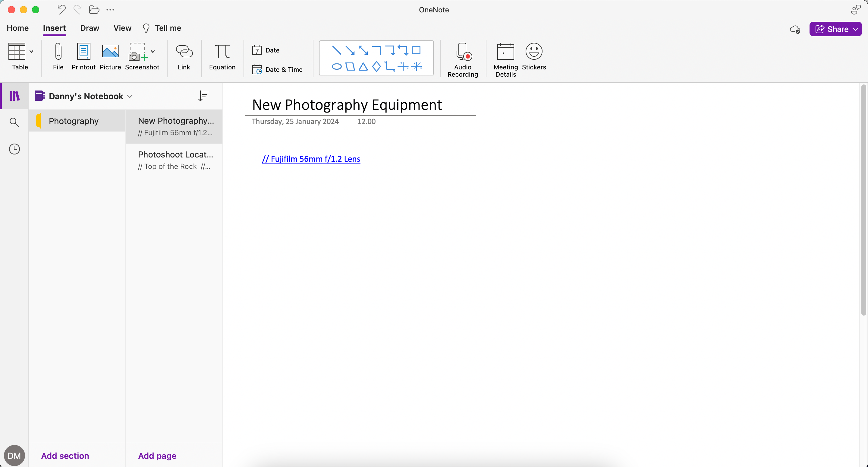Expand the Screenshot dropdown options
Viewport: 868px width, 467px height.
tap(154, 51)
